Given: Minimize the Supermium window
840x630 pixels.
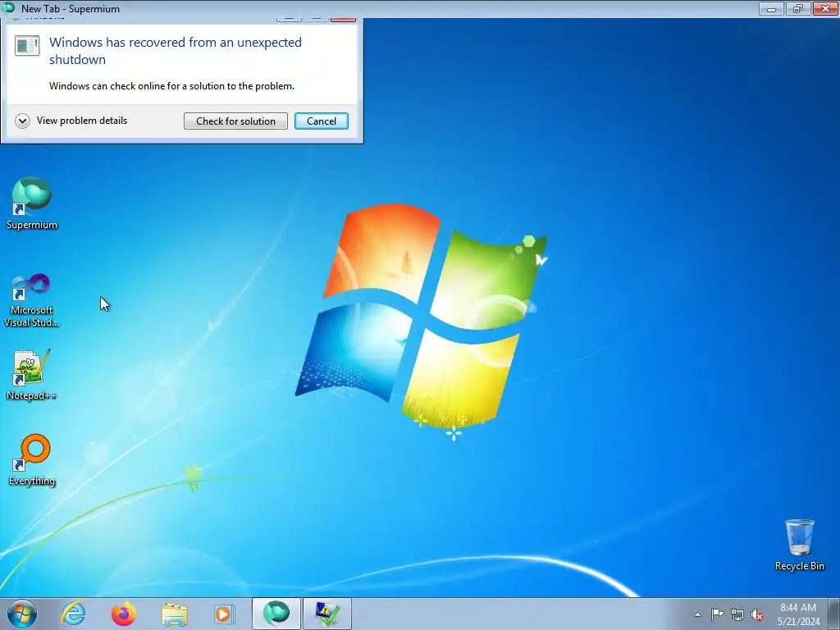Looking at the screenshot, I should [771, 8].
